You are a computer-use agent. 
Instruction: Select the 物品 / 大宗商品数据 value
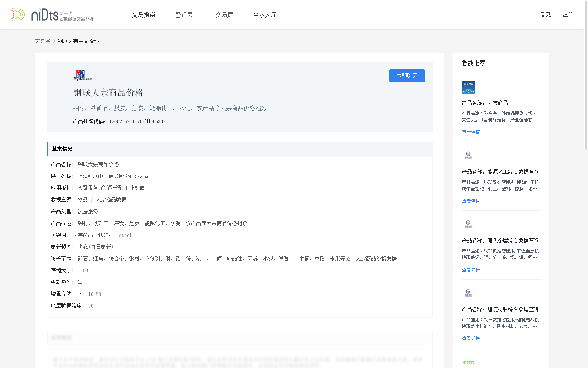tap(102, 200)
